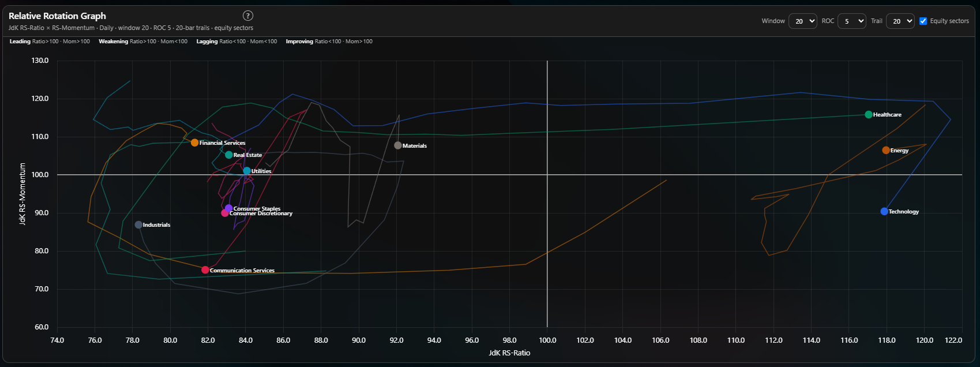
Task: Open the Window dropdown
Action: pos(802,21)
